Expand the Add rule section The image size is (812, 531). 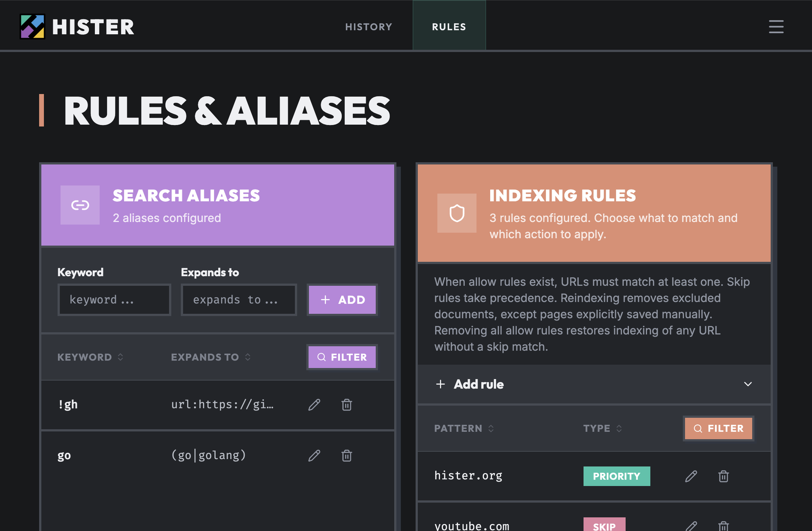[x=594, y=384]
